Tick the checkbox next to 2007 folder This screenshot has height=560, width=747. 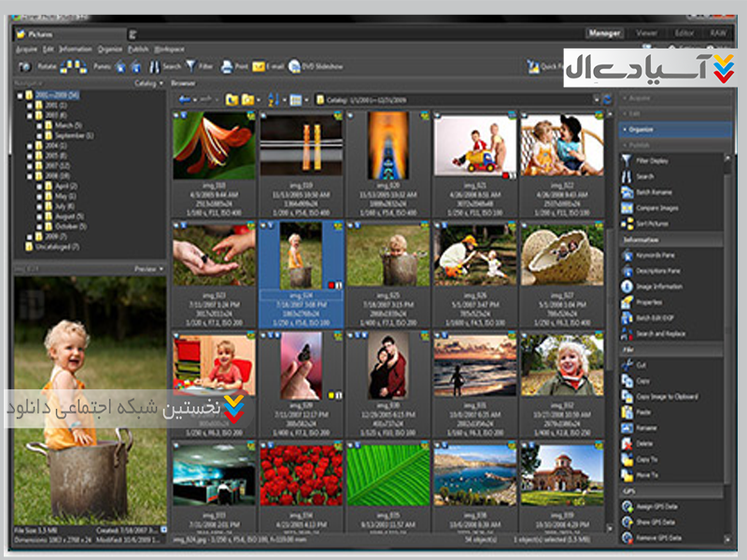click(x=29, y=165)
